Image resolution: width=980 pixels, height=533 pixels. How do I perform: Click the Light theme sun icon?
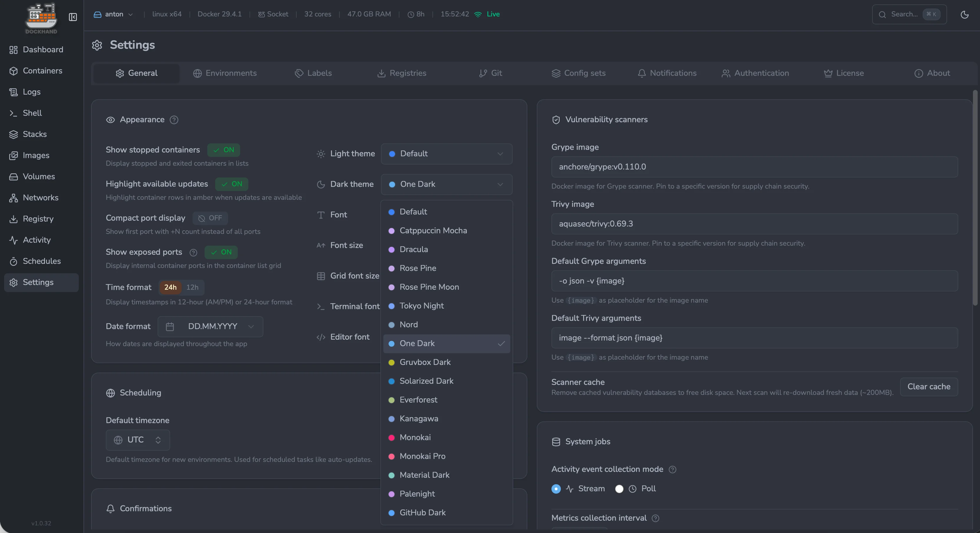(x=321, y=154)
